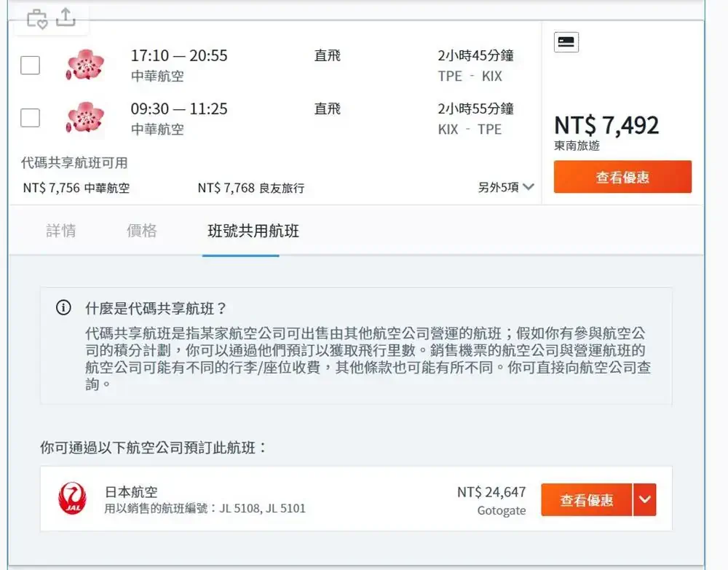This screenshot has width=728, height=570.
Task: Share this flight result via upload icon
Action: pyautogui.click(x=66, y=17)
